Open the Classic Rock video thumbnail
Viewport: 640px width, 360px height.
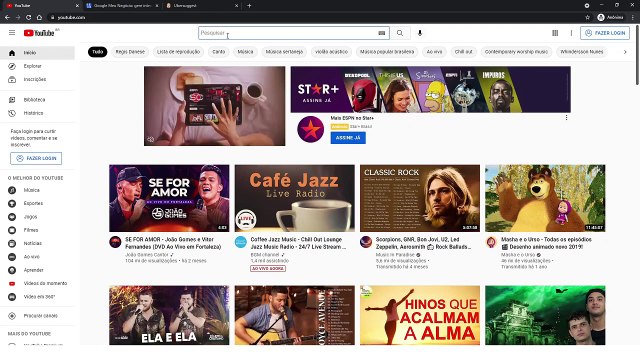[420, 198]
